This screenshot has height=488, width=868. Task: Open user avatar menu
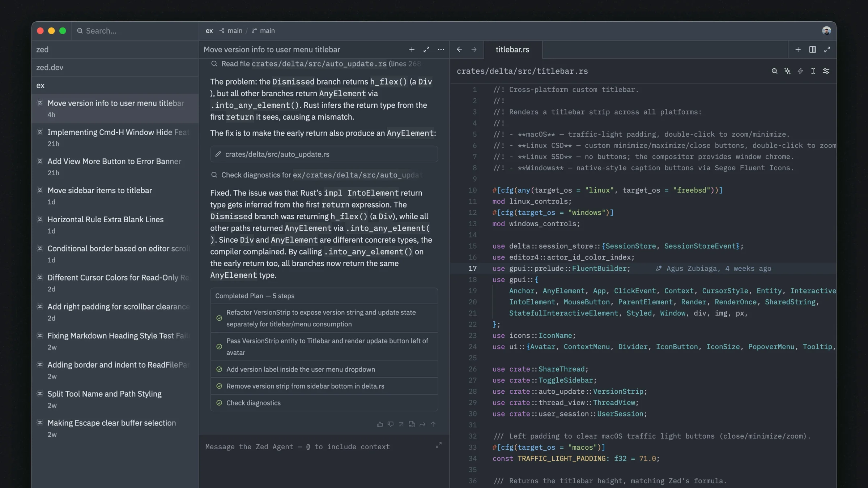coord(826,31)
